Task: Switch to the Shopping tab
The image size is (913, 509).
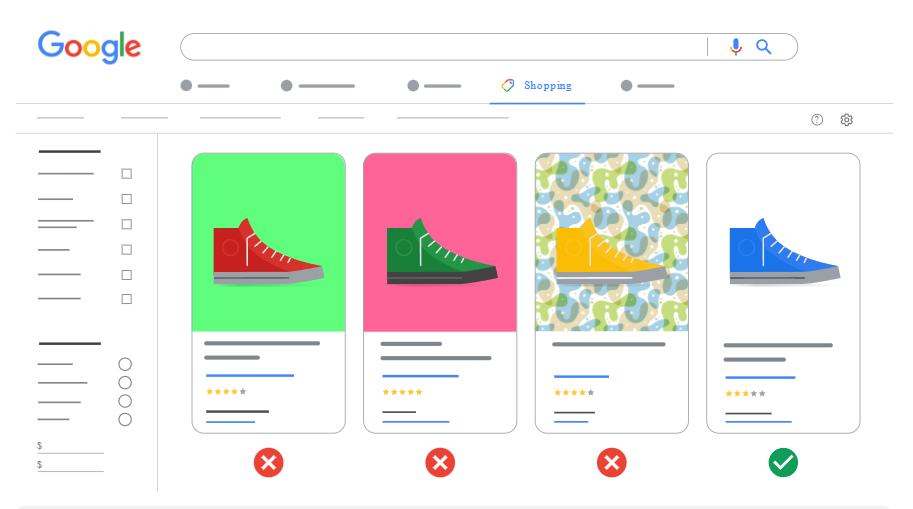Action: coord(537,86)
